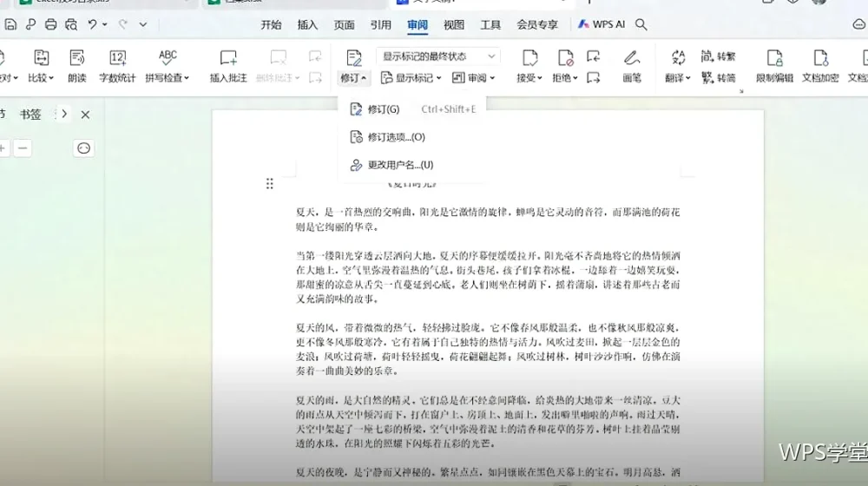Open 限制编辑 restrict editing
The width and height of the screenshot is (868, 486).
(x=774, y=66)
